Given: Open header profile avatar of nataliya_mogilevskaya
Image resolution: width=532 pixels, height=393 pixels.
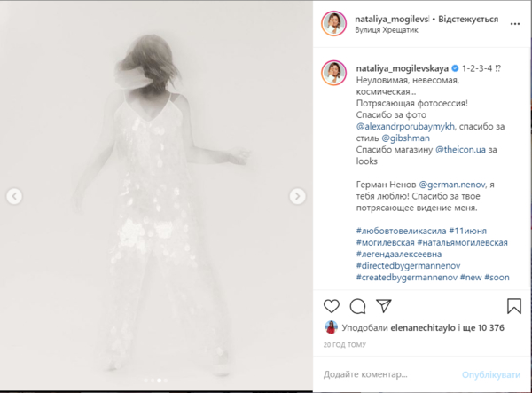Looking at the screenshot, I should coord(334,23).
